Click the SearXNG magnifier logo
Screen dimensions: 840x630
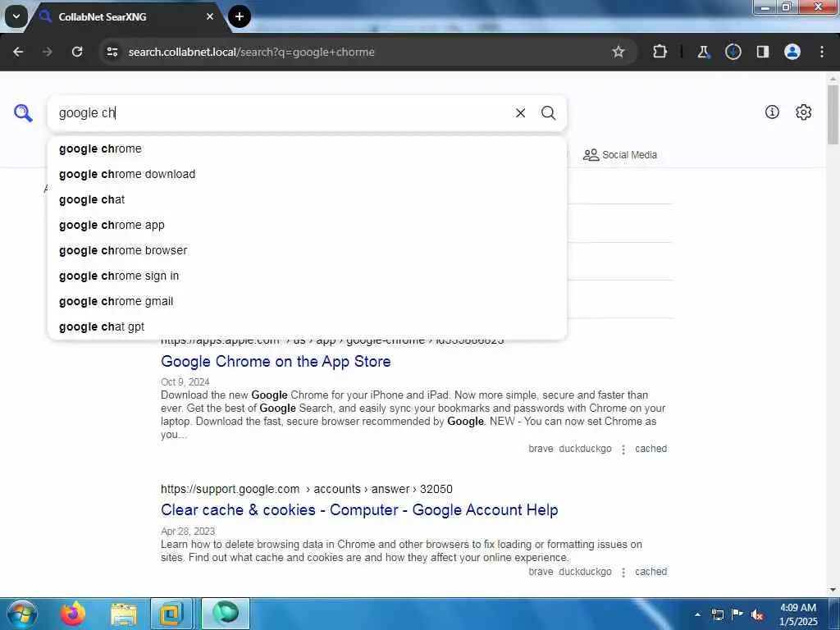pyautogui.click(x=23, y=113)
